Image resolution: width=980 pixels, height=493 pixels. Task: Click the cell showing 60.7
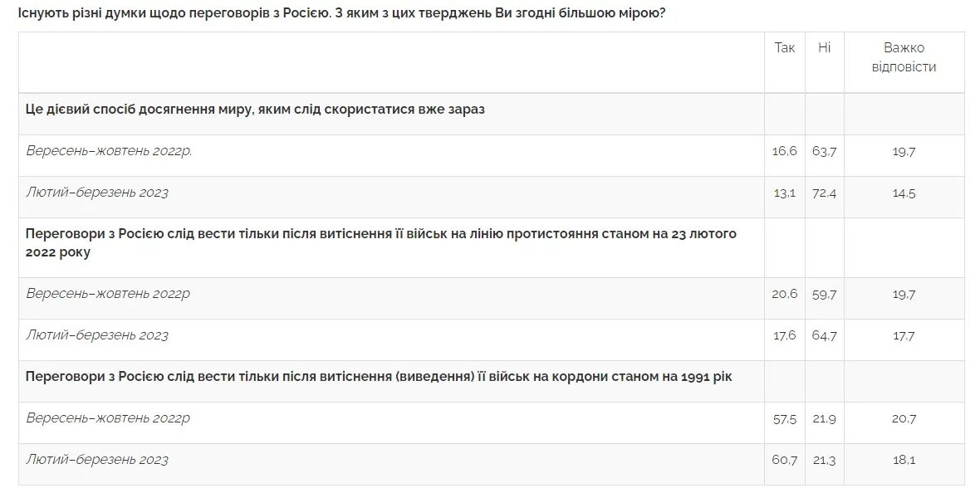[x=784, y=460]
